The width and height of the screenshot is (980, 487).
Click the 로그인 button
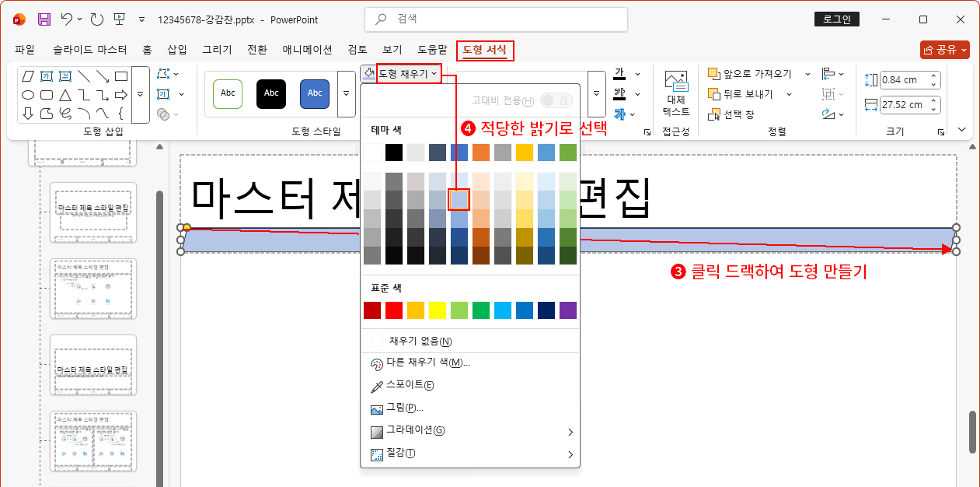(837, 19)
